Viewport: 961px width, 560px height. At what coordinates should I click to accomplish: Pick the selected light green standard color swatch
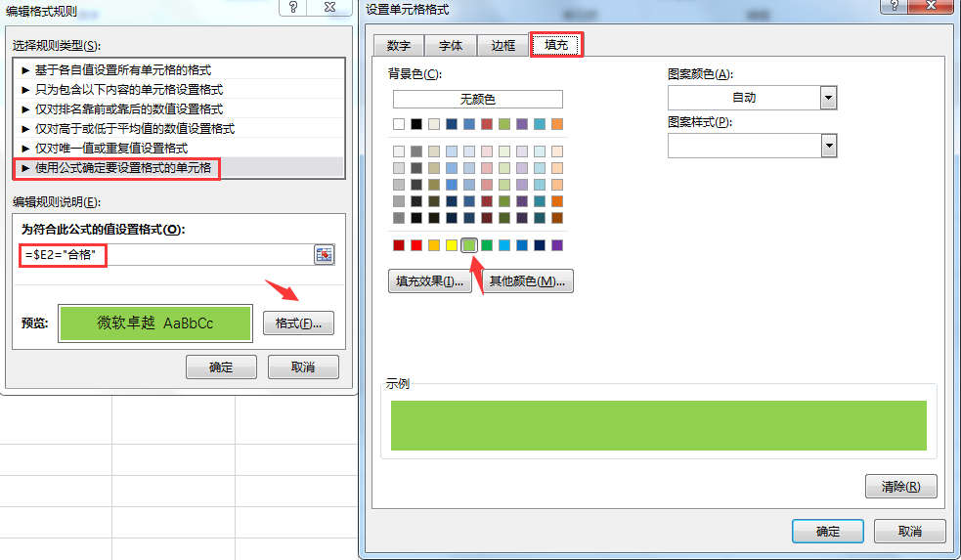coord(469,245)
